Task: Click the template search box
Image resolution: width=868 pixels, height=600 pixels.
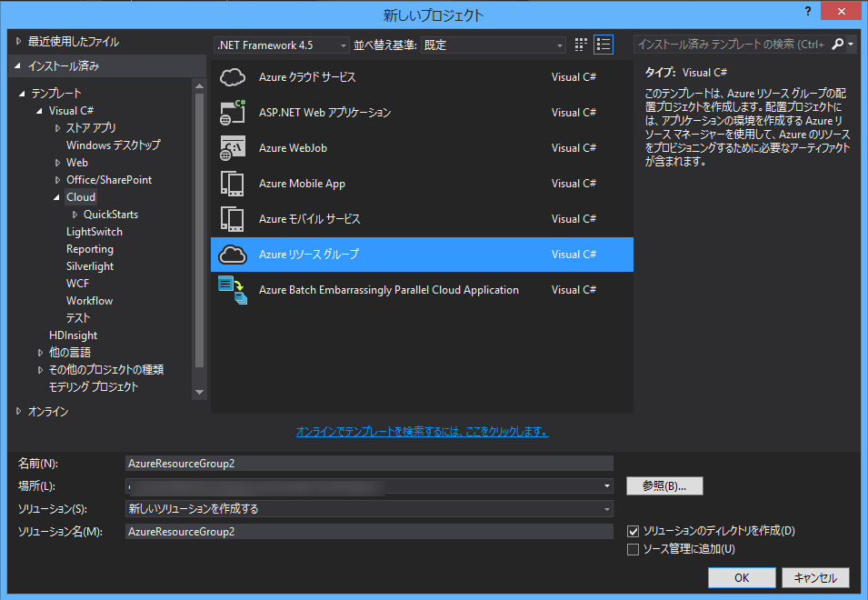Action: pos(732,45)
